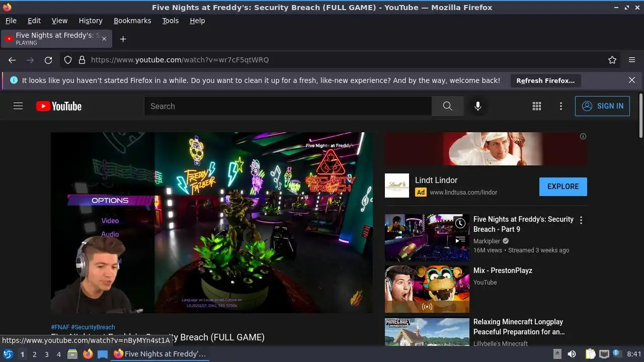Open Relaxing Minecraft Longplay video title
The width and height of the screenshot is (644, 362).
(x=519, y=327)
